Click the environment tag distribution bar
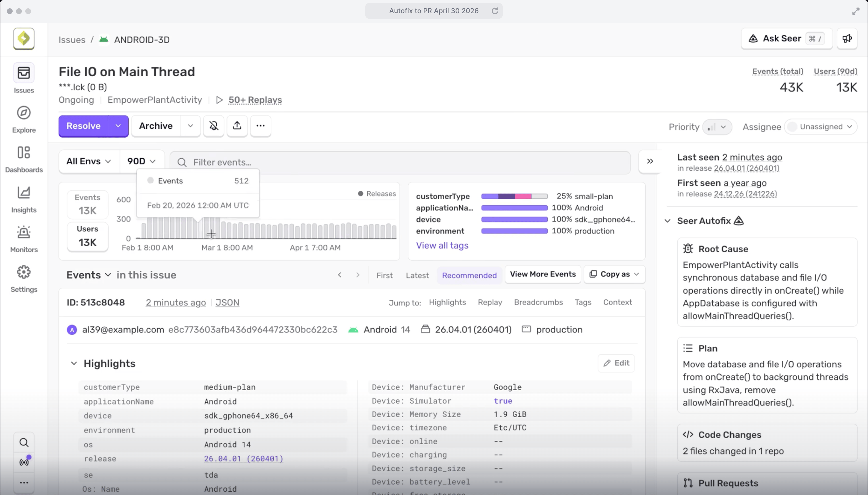The image size is (868, 495). (514, 231)
